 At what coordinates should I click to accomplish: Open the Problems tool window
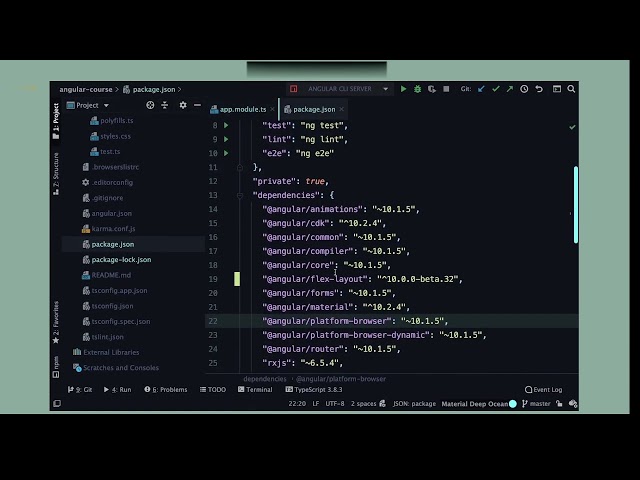point(166,389)
